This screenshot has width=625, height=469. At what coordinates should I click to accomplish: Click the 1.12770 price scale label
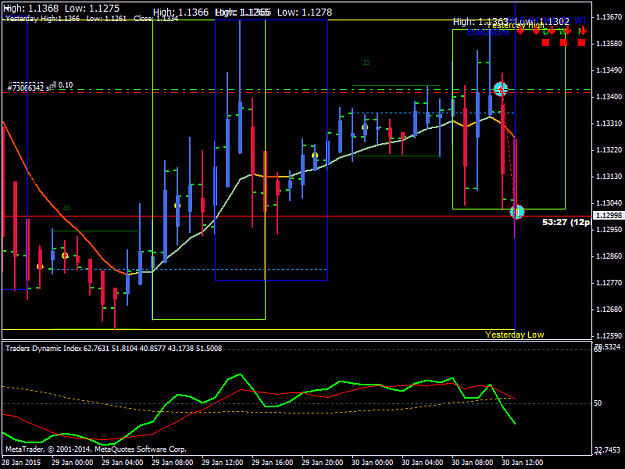tap(608, 283)
